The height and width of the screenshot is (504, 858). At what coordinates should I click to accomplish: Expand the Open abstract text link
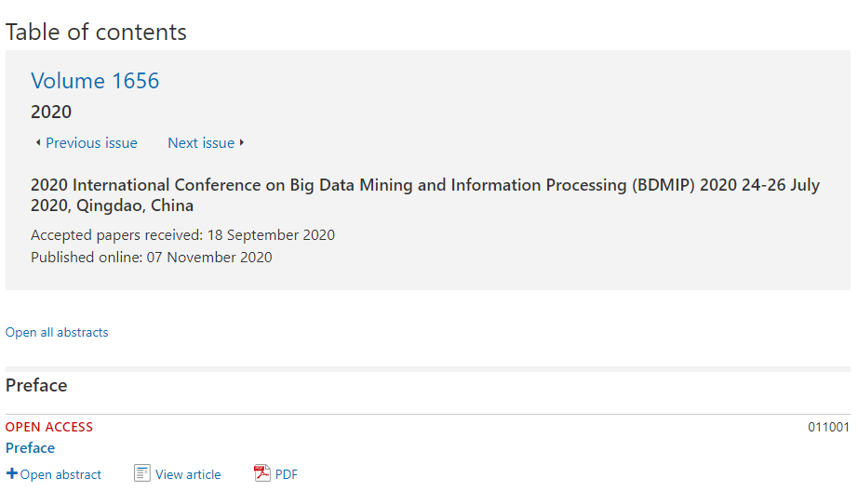click(x=60, y=474)
